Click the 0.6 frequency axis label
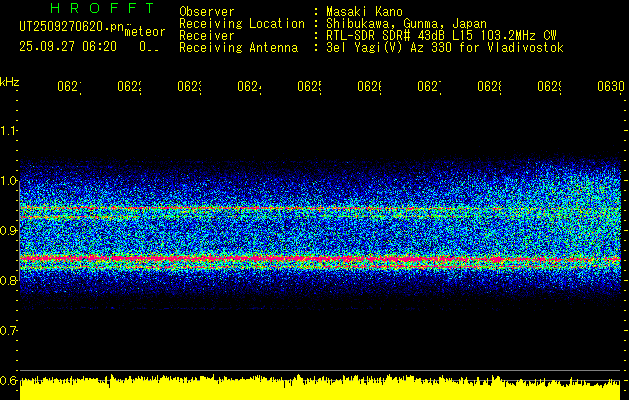Image resolution: width=629 pixels, height=400 pixels. pos(8,380)
